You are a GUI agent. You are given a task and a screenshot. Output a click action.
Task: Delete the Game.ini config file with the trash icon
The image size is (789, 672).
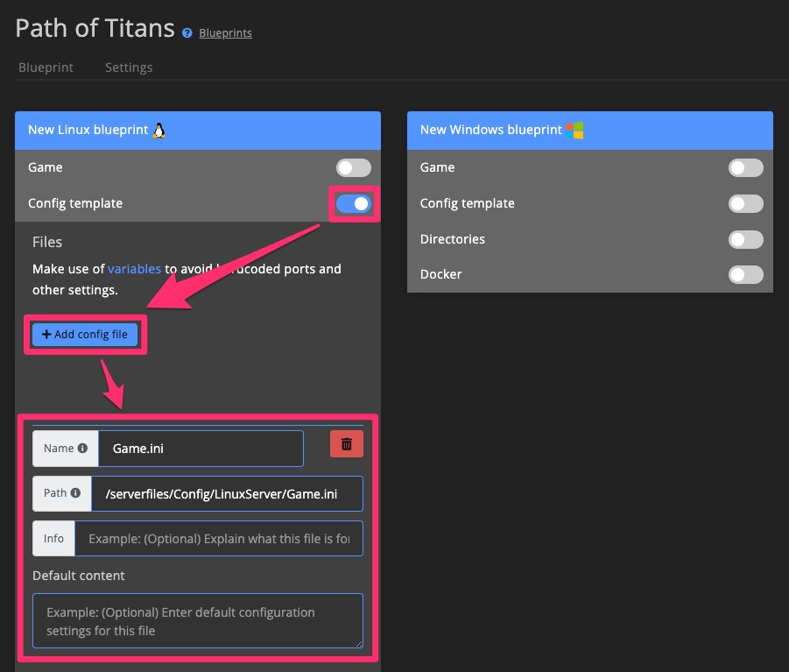click(x=345, y=443)
